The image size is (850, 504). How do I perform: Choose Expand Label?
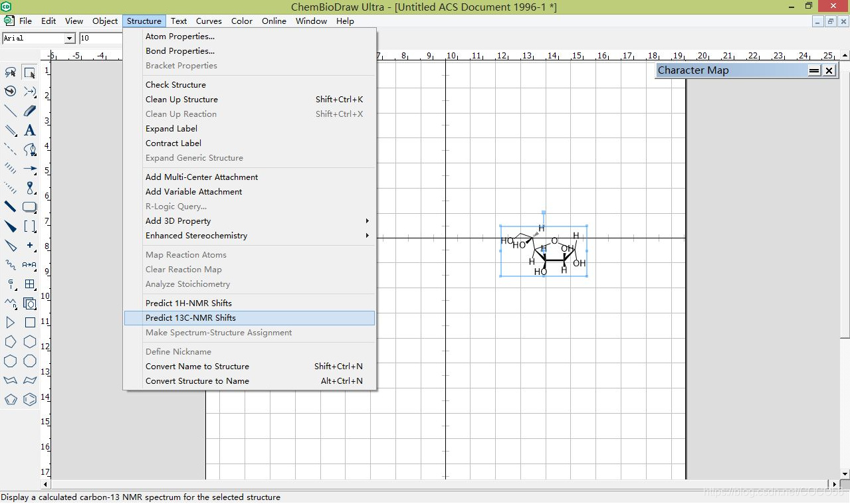click(250, 129)
